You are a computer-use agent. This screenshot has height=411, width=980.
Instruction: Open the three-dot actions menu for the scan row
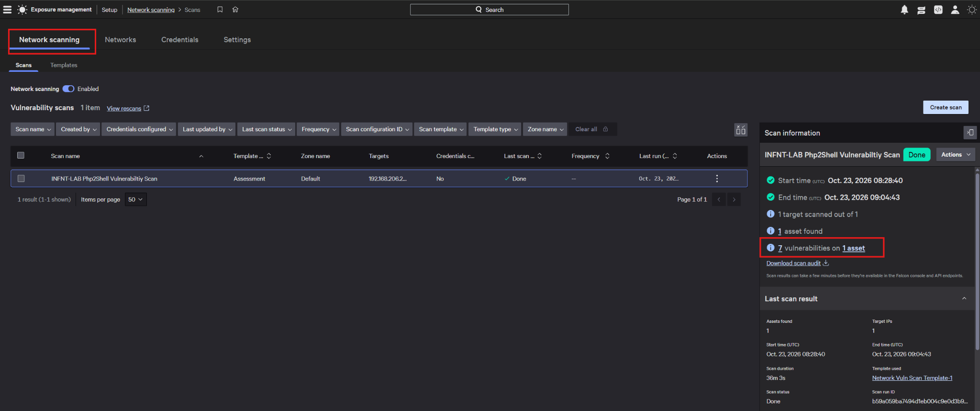717,179
